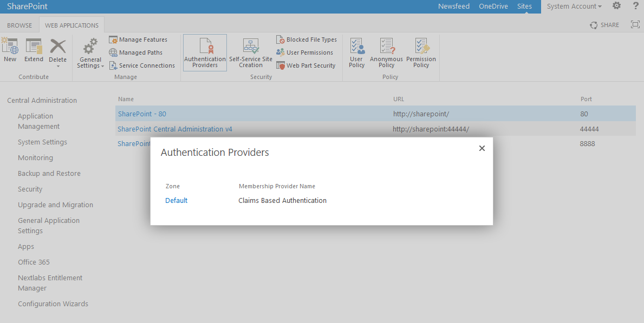Image resolution: width=644 pixels, height=323 pixels.
Task: Switch to the Browse tab
Action: pos(19,25)
